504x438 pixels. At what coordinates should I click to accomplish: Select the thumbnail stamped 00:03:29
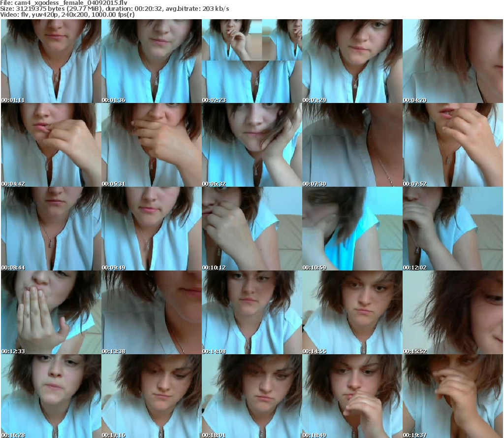(x=352, y=61)
